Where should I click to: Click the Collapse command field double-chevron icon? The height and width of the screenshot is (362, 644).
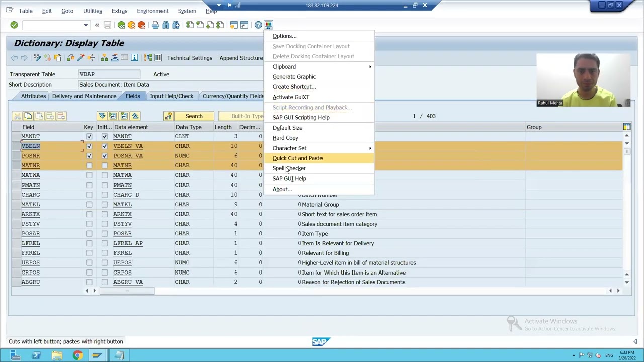pyautogui.click(x=97, y=25)
